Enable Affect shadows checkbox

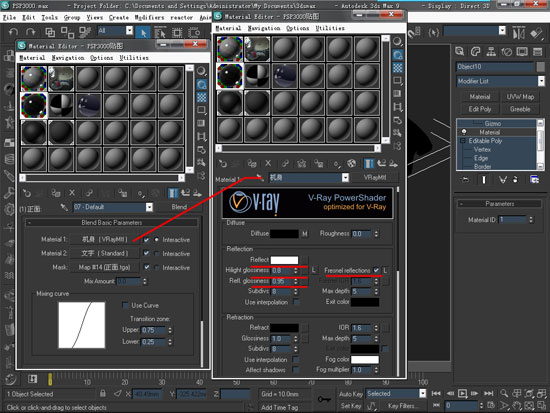click(x=296, y=369)
